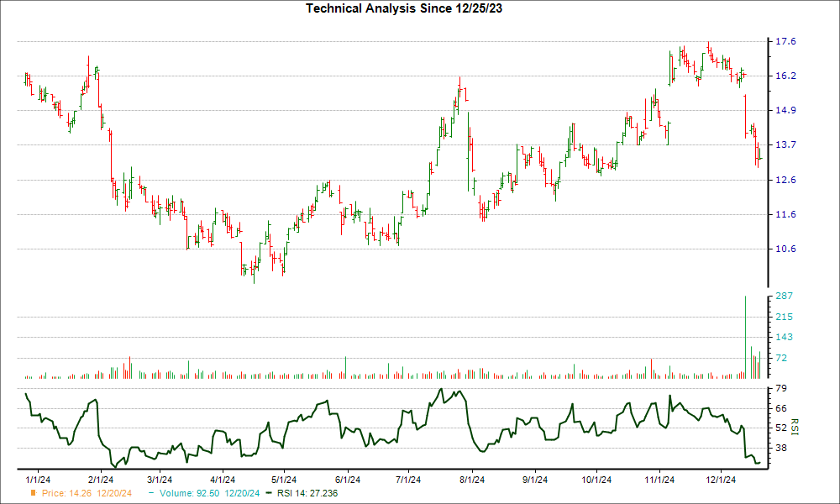Click the 8/1/24 date label
Screen dimensions: 840x504
tap(472, 480)
